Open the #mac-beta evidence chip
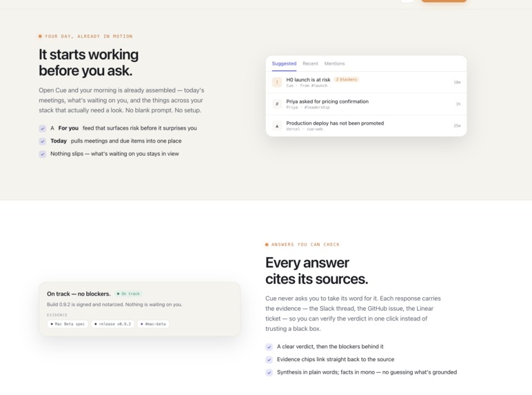 tap(153, 324)
